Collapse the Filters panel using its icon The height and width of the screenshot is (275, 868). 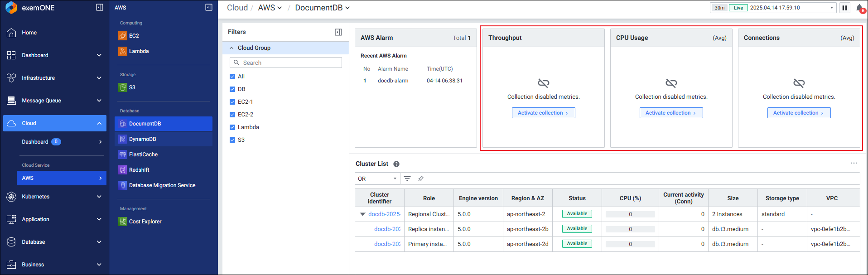[338, 32]
